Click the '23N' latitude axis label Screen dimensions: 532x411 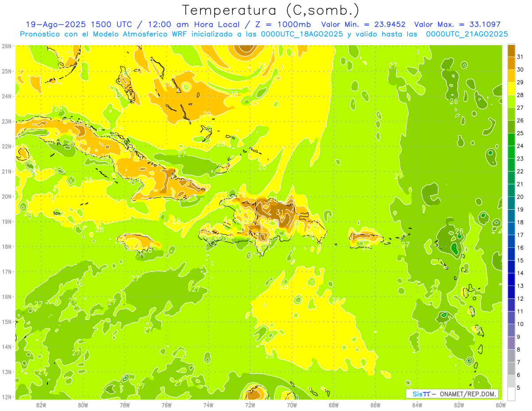pyautogui.click(x=6, y=121)
